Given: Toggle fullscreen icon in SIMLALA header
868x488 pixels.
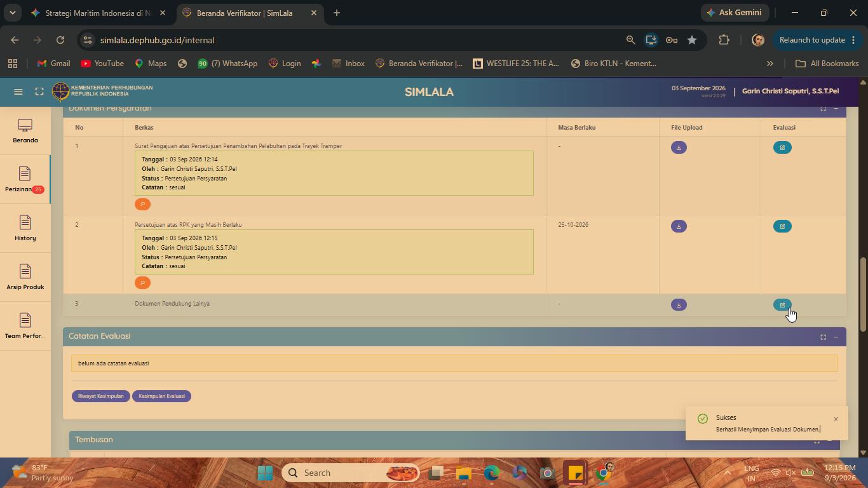Looking at the screenshot, I should point(39,92).
